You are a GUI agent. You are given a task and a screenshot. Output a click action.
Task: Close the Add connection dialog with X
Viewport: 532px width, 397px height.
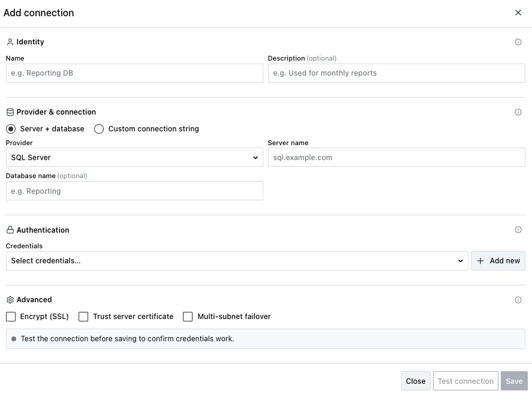(518, 13)
